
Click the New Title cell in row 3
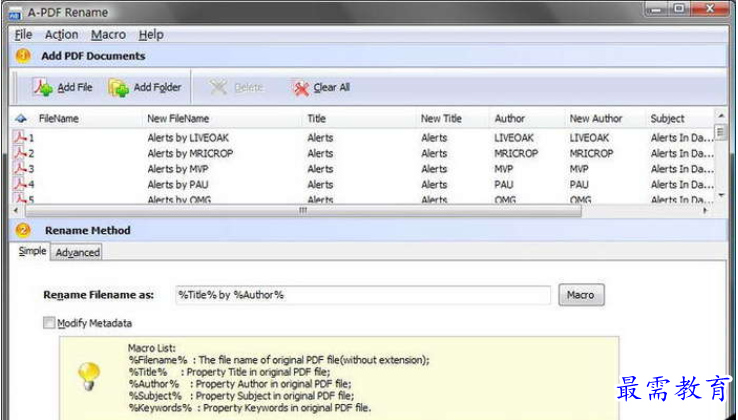point(434,169)
